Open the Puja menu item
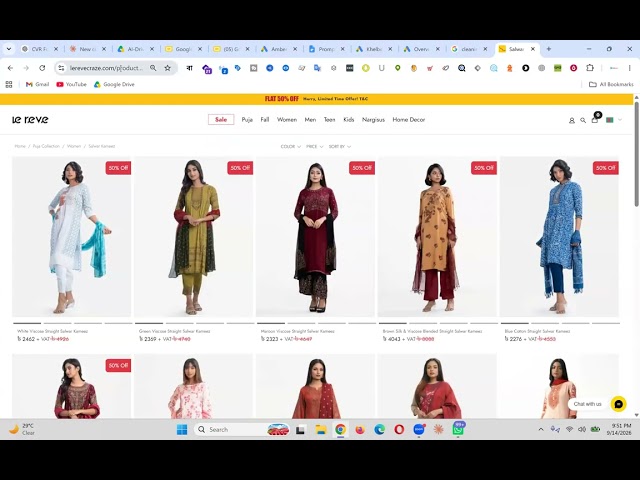The width and height of the screenshot is (640, 480). (x=247, y=120)
